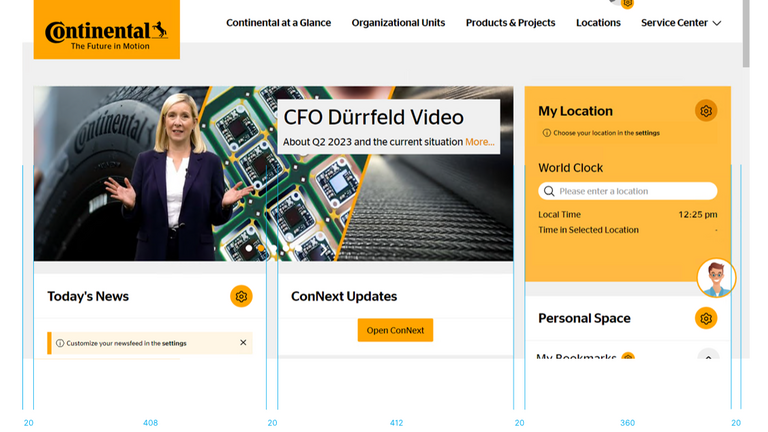Click the badge icon beside My Bookmarks

coord(628,357)
